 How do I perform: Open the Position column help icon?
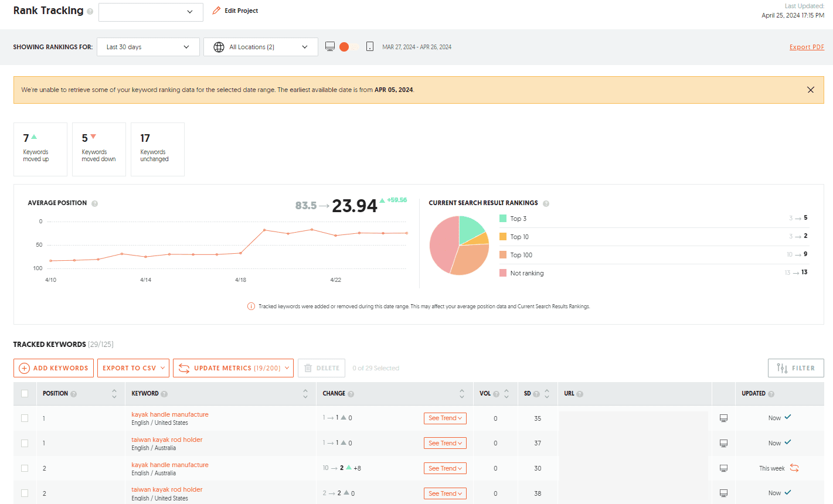pyautogui.click(x=74, y=394)
